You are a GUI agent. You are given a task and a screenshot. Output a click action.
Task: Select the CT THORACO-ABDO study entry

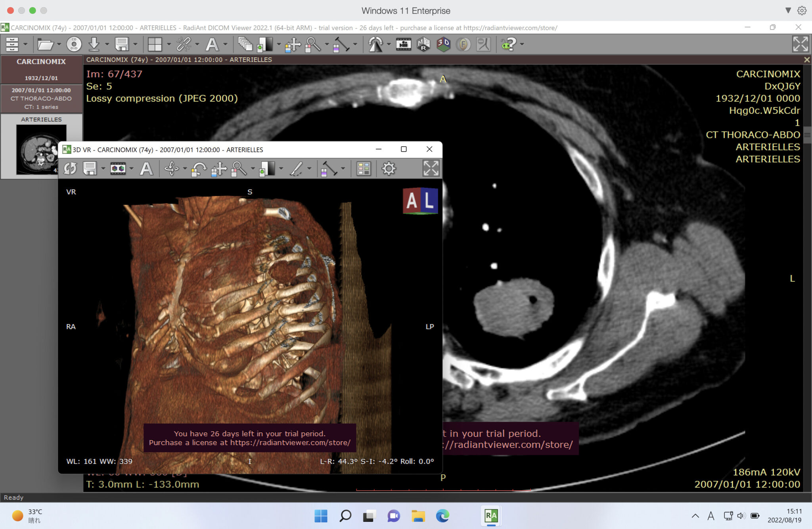coord(41,98)
